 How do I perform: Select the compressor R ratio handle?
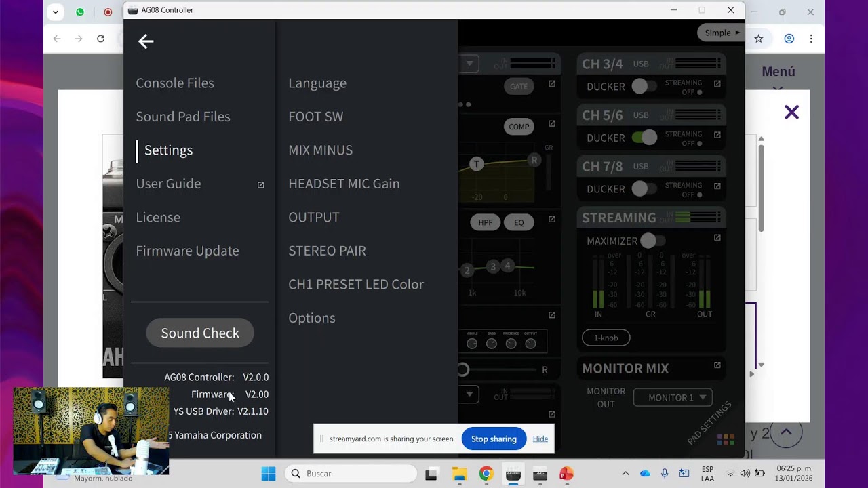(x=534, y=161)
